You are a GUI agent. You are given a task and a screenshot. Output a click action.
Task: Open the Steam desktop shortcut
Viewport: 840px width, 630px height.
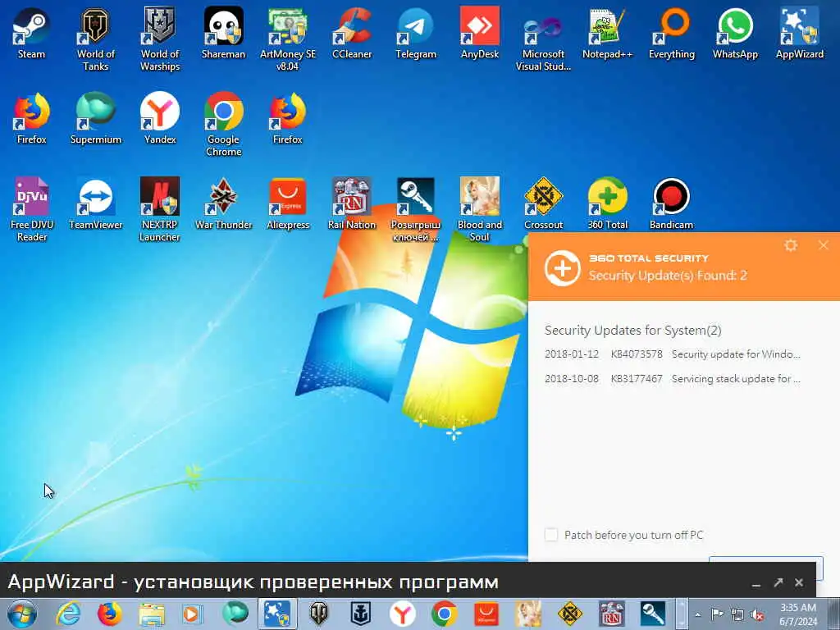[31, 33]
